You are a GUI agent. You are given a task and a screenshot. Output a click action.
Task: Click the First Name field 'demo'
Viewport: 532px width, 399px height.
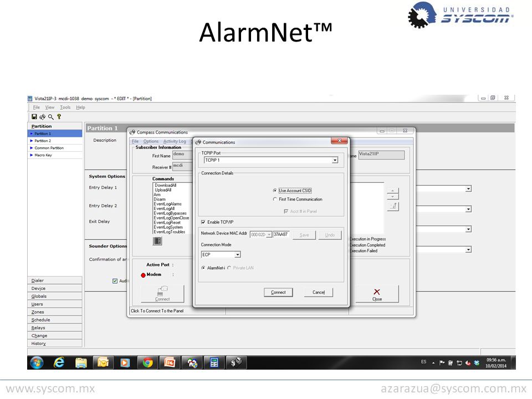(182, 155)
